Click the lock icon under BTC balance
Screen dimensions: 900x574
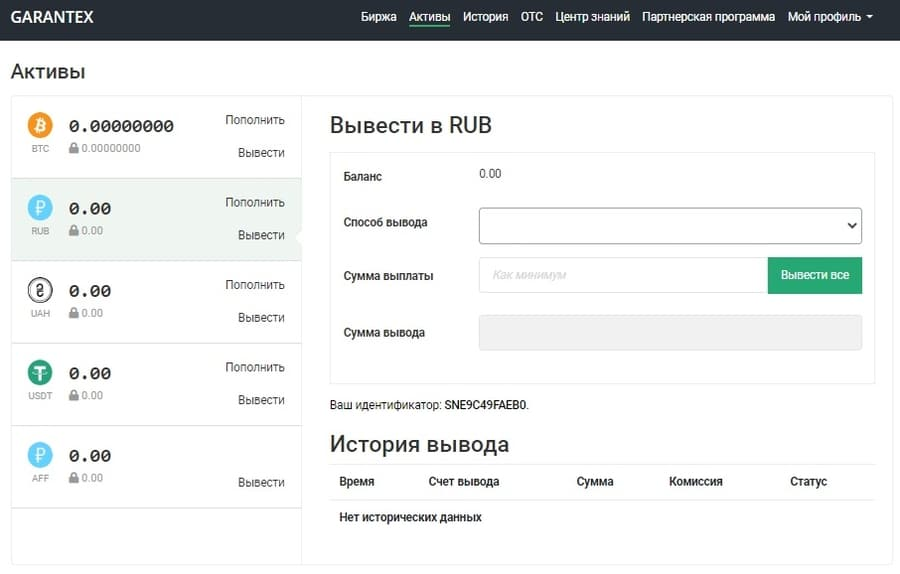(74, 148)
